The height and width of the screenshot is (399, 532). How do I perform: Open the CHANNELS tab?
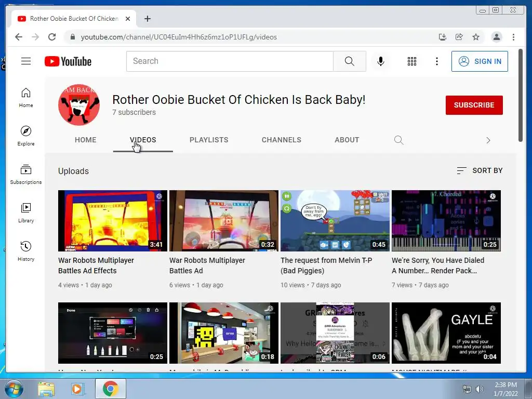[x=281, y=140]
